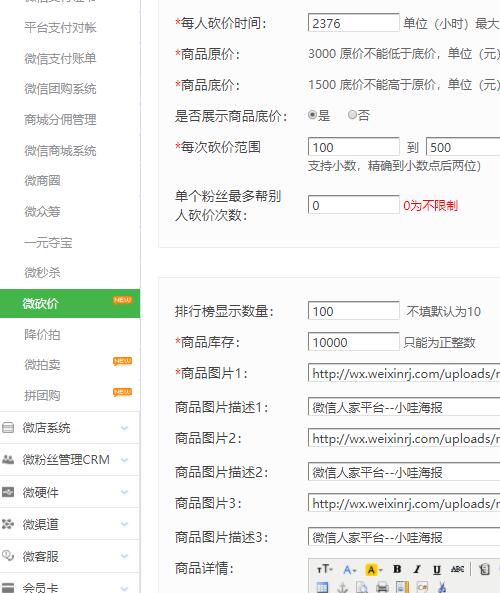Click the '商品详情:' label
Image resolution: width=500 pixels, height=593 pixels.
pos(204,568)
